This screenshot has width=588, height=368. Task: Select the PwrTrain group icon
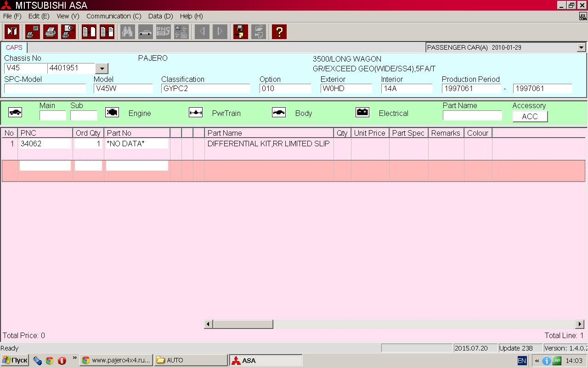click(x=196, y=113)
